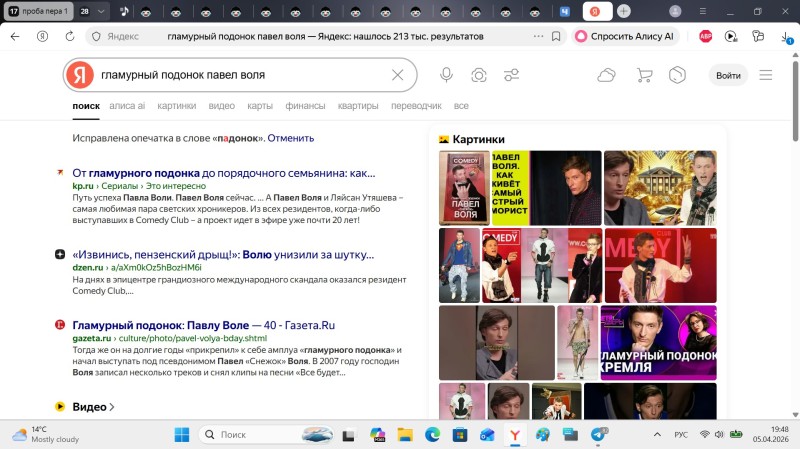This screenshot has width=800, height=449.
Task: Open the ГЛАМУРНЫЙ ПОДОНОК КРЕМЛЯ image thumbnail
Action: 657,342
